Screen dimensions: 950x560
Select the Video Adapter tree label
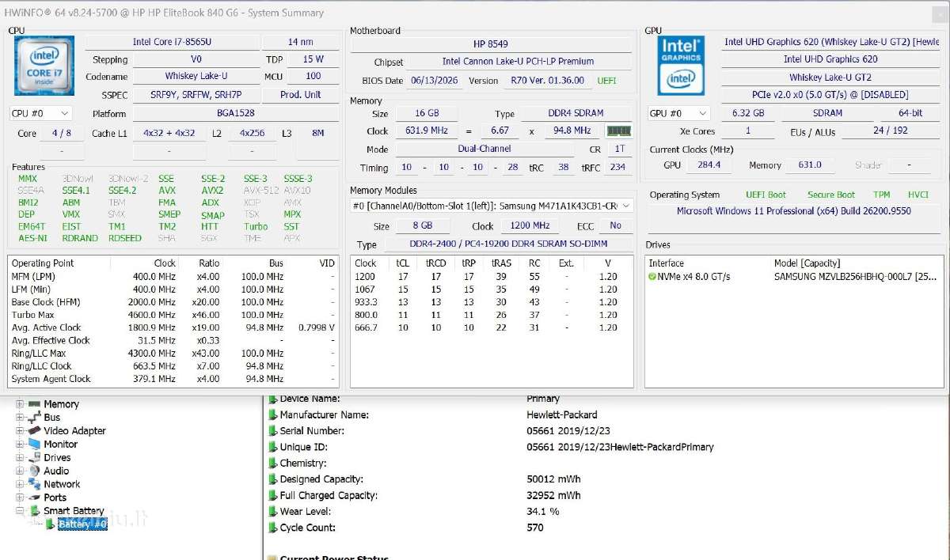tap(74, 431)
